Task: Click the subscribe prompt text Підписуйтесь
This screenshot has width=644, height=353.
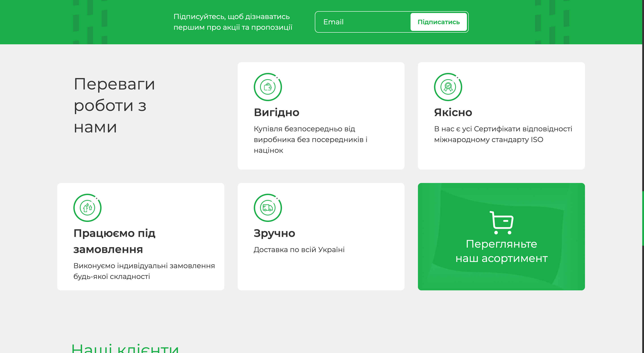Action: [x=233, y=22]
